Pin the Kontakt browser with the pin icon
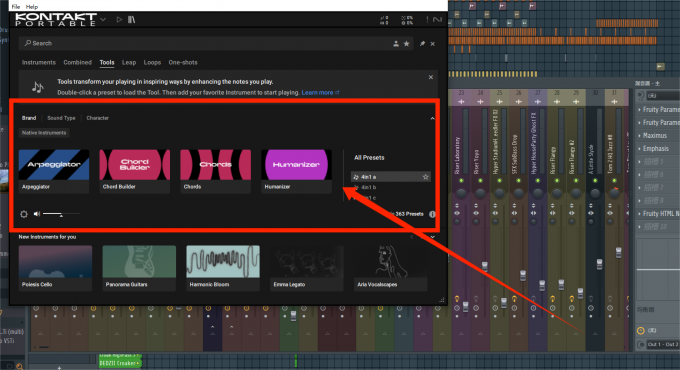This screenshot has width=680, height=370. [422, 44]
